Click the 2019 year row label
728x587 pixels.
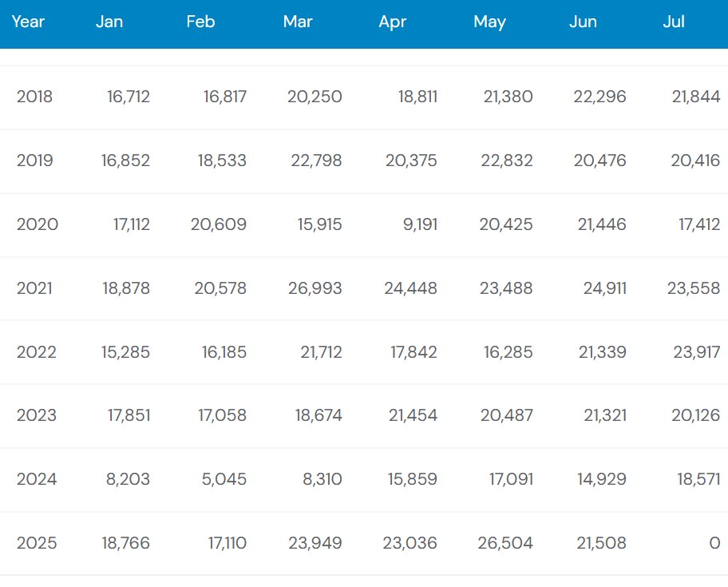pyautogui.click(x=35, y=161)
